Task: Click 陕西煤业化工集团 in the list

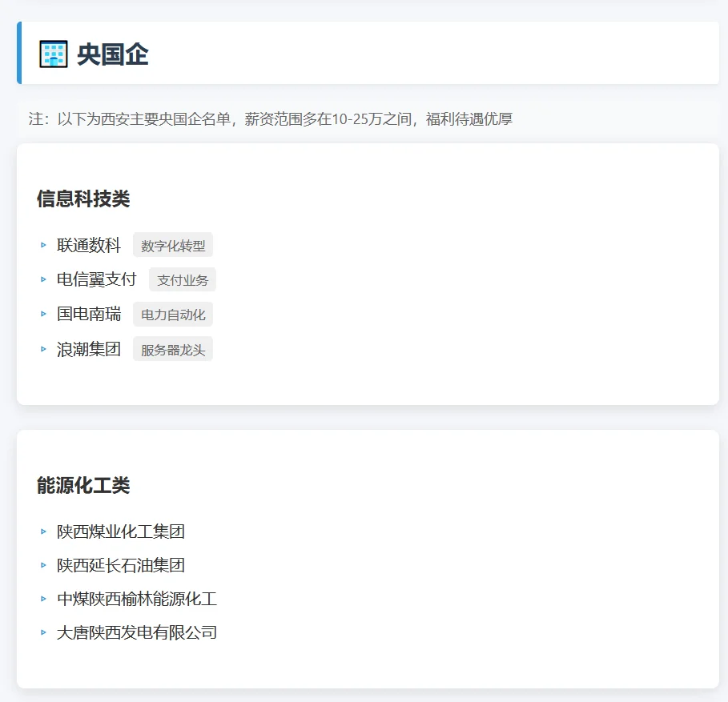Action: pos(121,532)
